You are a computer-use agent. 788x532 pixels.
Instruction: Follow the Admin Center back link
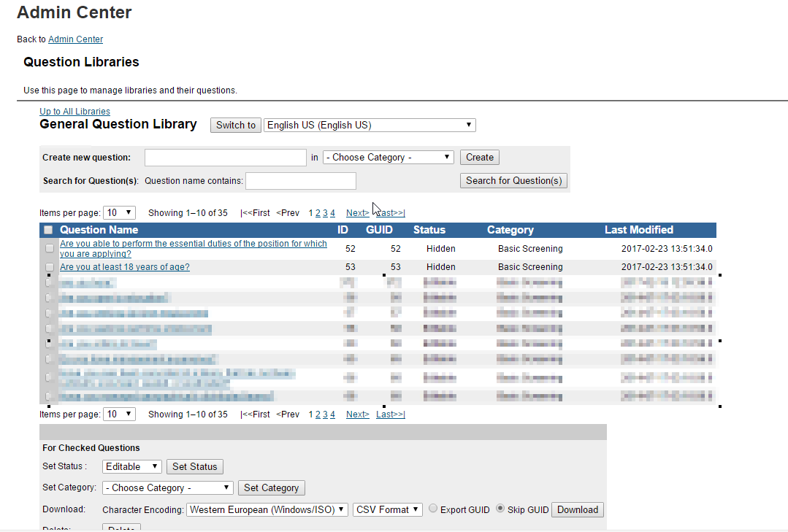[x=75, y=39]
